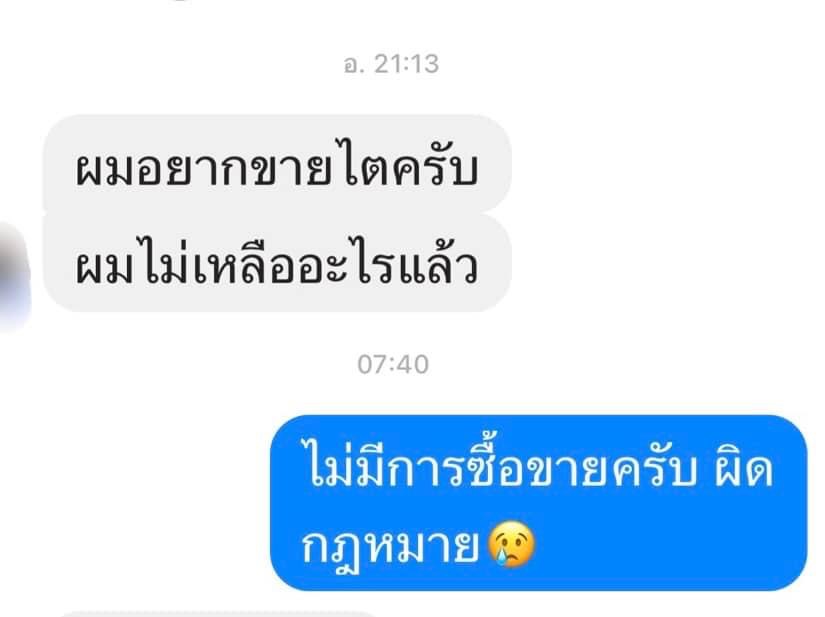Tap the blue reply bubble "ไม่มีการซื้อขายครับ"

tap(538, 503)
